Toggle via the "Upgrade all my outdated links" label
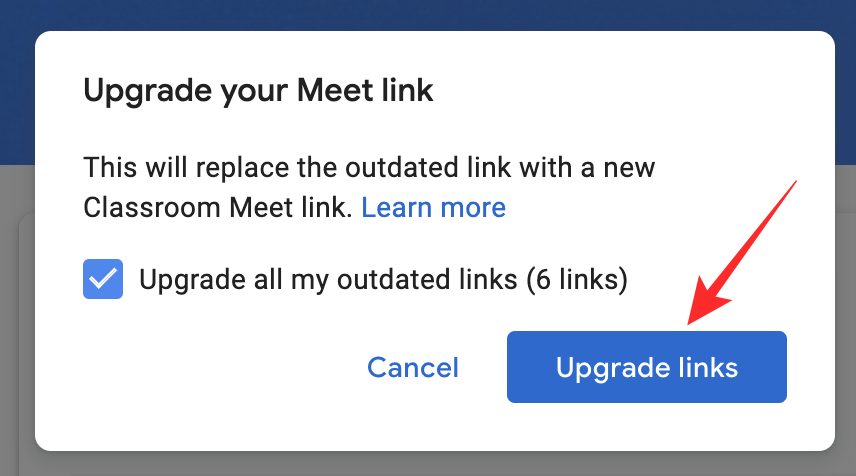 (330, 280)
